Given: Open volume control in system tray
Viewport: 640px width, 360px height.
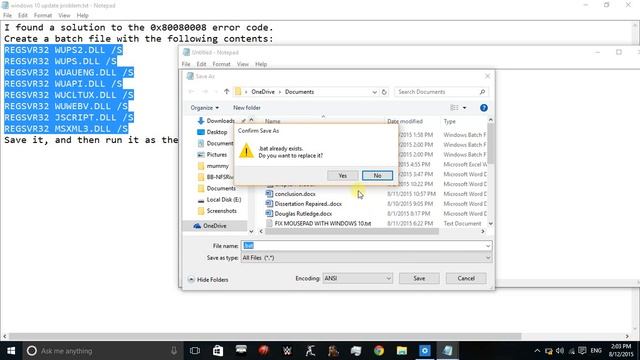Looking at the screenshot, I should (560, 351).
